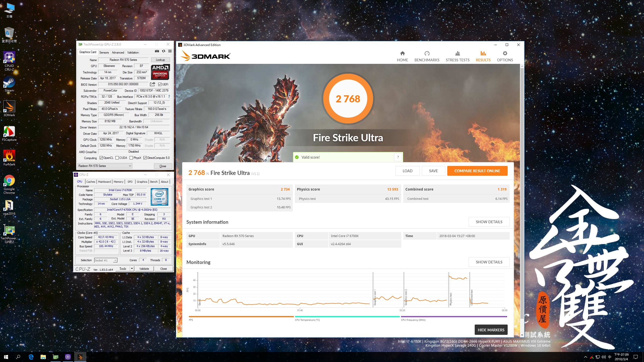Click Graphics test 1 marker on chart
644x362 pixels.
(375, 297)
